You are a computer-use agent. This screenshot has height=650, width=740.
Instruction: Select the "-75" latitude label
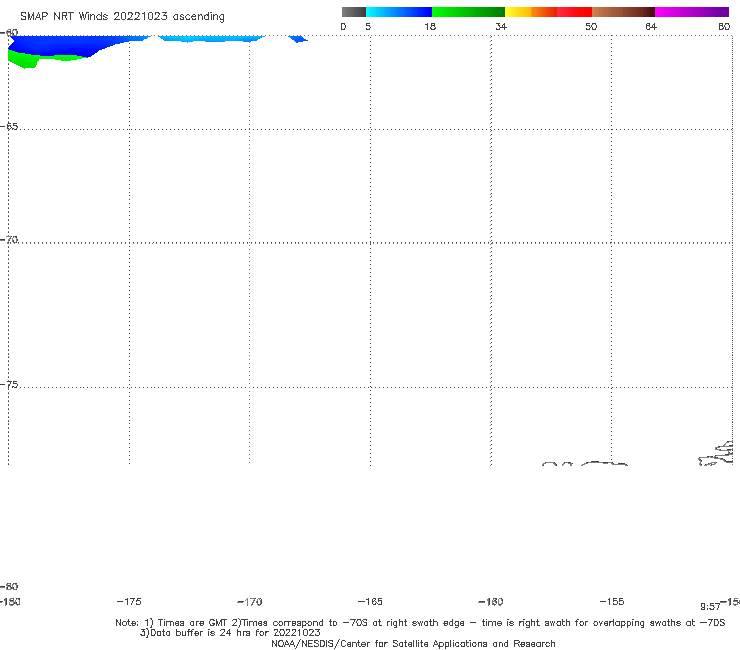[9, 384]
